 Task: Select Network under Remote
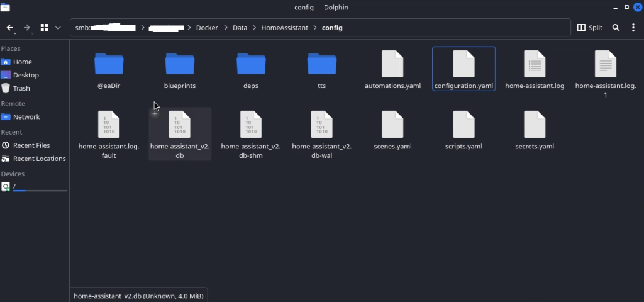pos(26,116)
